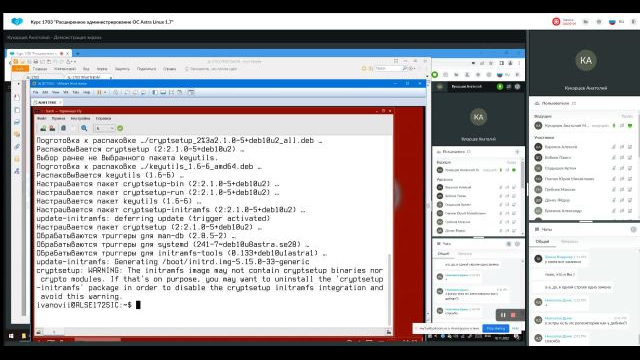This screenshot has height=360, width=640.
Task: Toggle microphone on Глатин Юрий row
Action: click(613, 179)
